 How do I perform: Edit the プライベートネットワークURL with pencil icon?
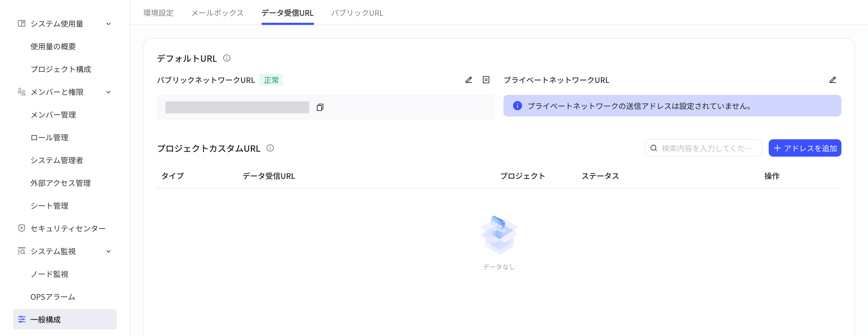[x=832, y=80]
